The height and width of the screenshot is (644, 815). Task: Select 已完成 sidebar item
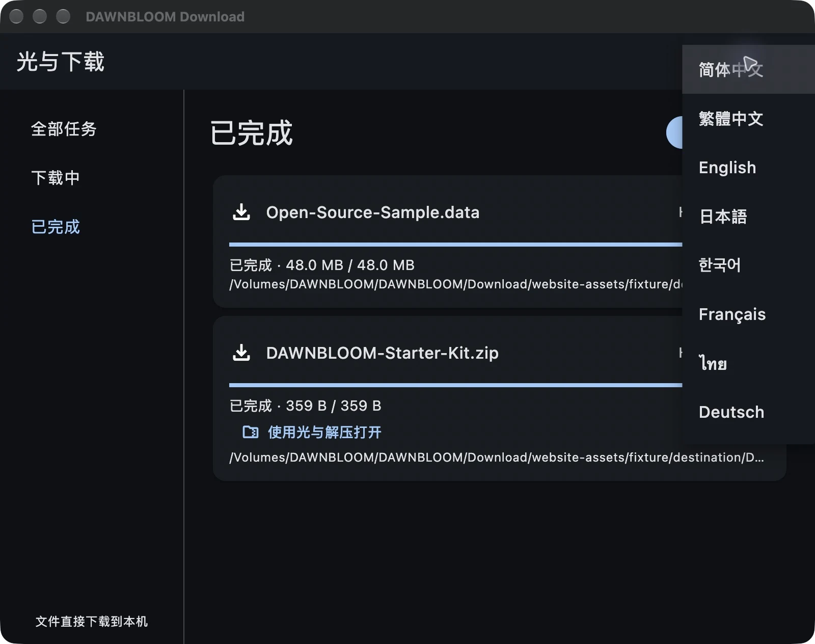click(56, 227)
